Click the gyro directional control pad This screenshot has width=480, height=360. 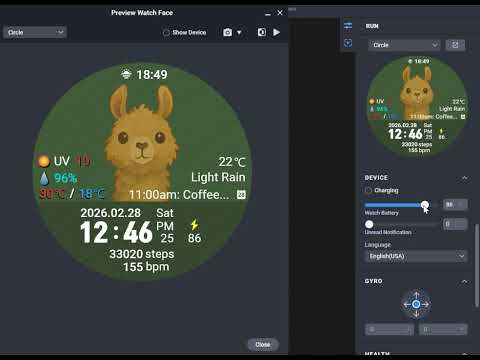click(416, 304)
